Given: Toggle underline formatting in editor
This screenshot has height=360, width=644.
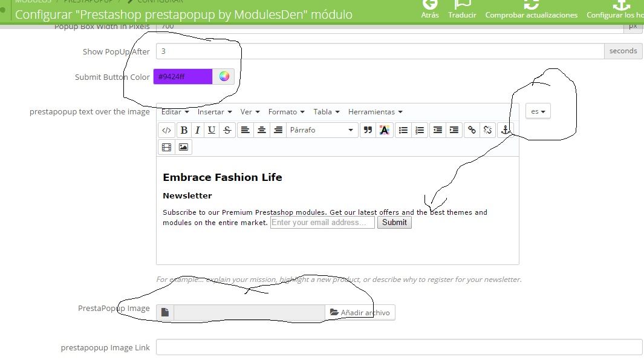Looking at the screenshot, I should tap(212, 130).
